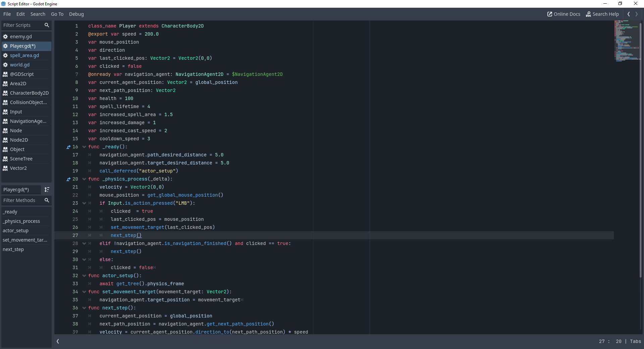Fold set_movement_target function at line 34
This screenshot has height=349, width=644.
point(84,292)
